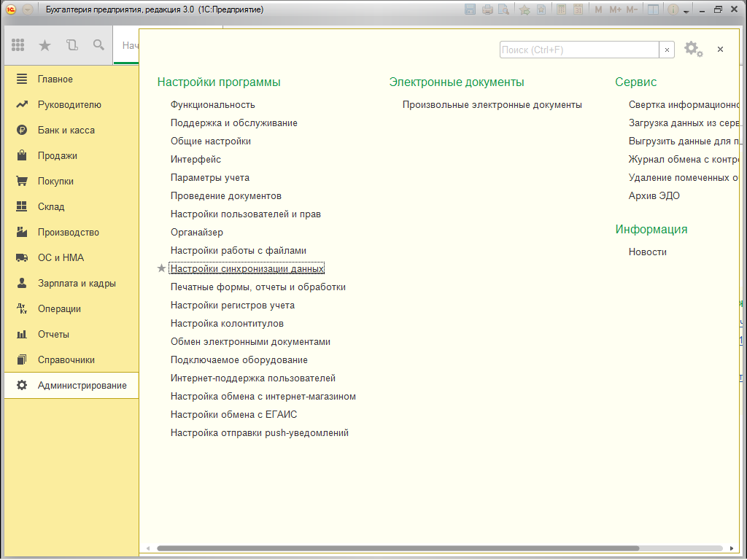
Task: Open Интерфейс settings
Action: (x=196, y=159)
